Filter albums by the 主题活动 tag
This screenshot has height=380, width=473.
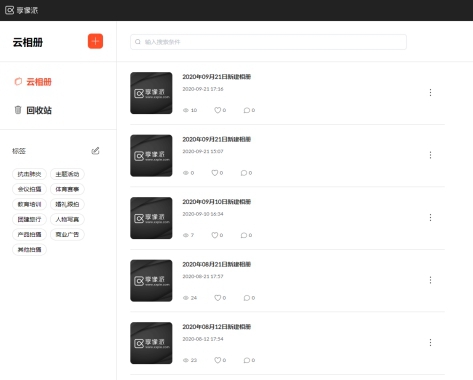[67, 174]
